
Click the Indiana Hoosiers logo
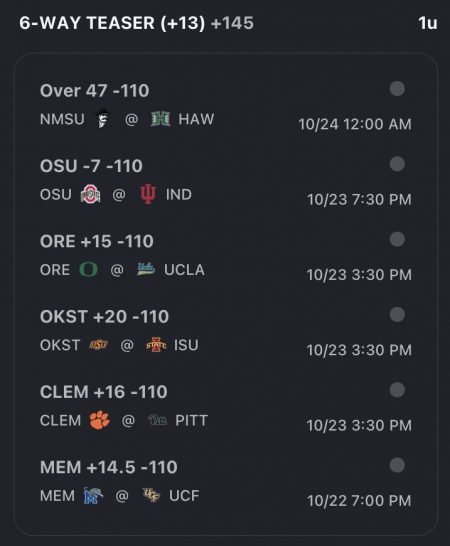(148, 194)
